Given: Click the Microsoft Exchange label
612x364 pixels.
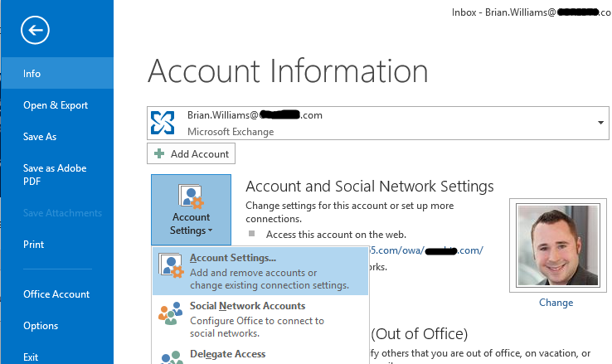Looking at the screenshot, I should coord(231,132).
